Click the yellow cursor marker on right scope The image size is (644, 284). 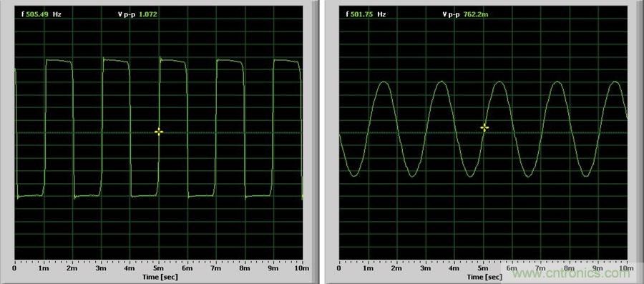pos(484,127)
